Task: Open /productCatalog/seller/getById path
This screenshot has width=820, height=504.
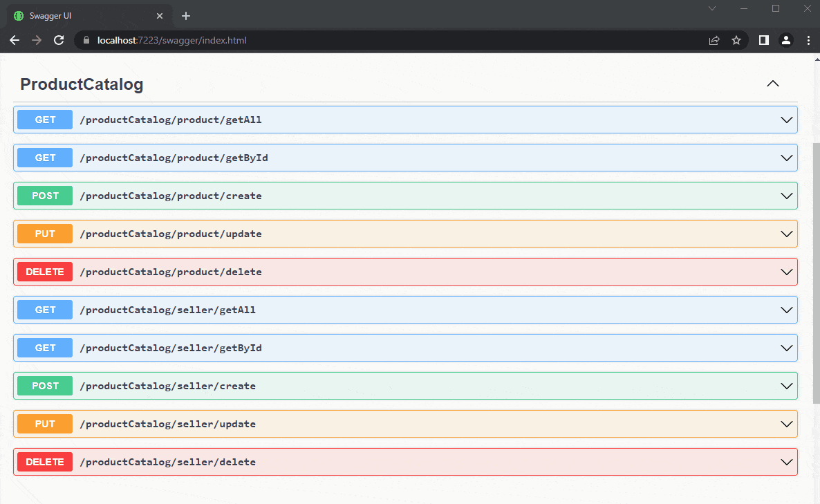Action: click(171, 348)
